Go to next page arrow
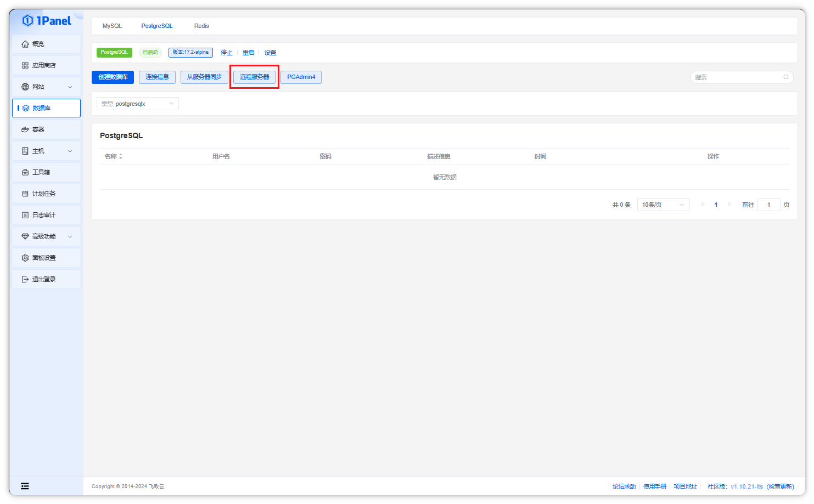This screenshot has height=504, width=814. pos(729,205)
